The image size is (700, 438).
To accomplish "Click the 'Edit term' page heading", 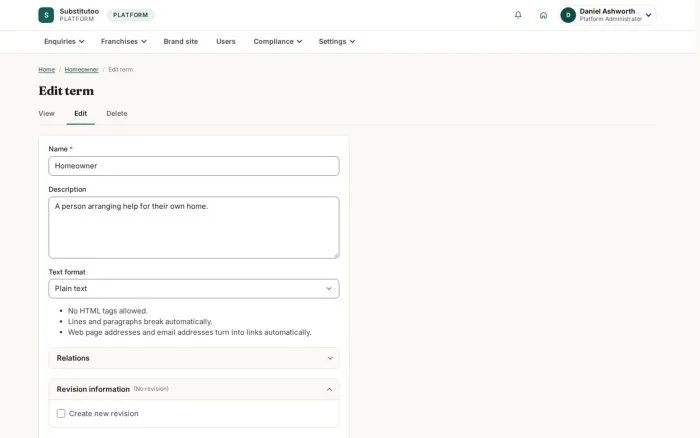I will pos(66,91).
